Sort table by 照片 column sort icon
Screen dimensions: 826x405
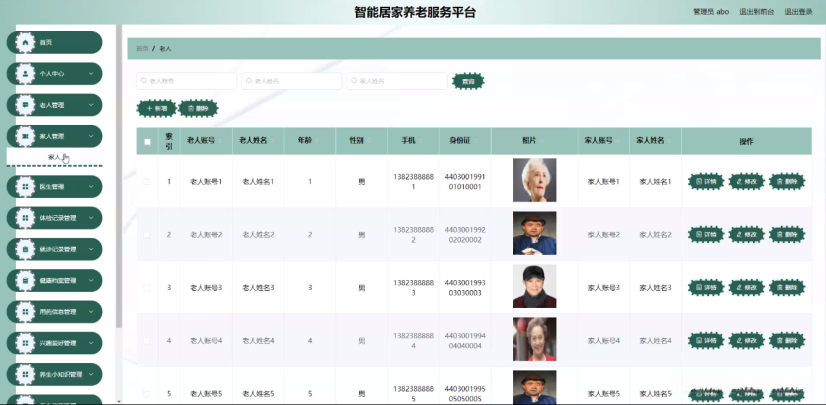pos(542,141)
